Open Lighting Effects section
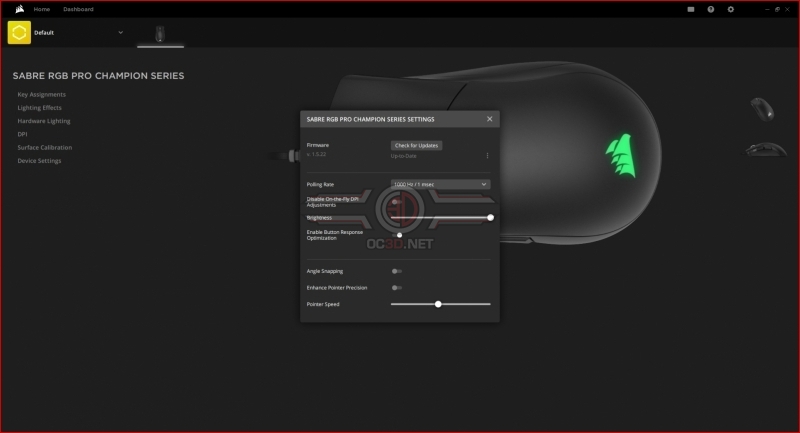The image size is (800, 433). coord(39,108)
